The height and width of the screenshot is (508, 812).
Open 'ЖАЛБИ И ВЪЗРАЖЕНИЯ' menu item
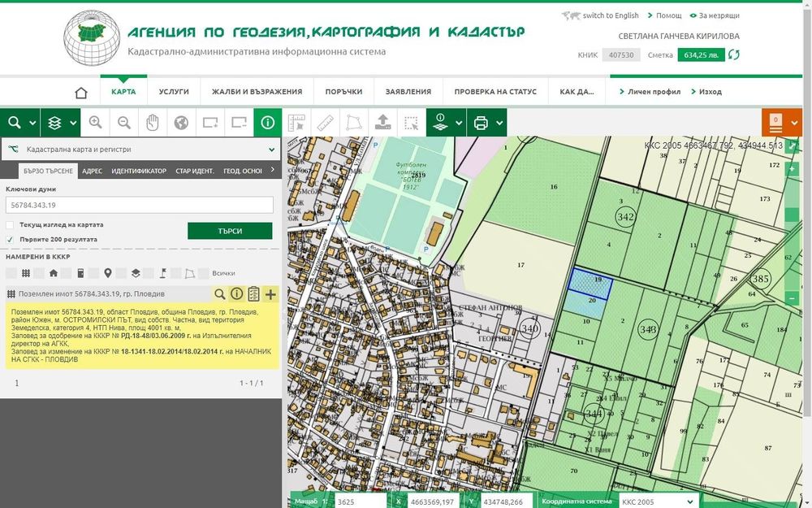257,92
